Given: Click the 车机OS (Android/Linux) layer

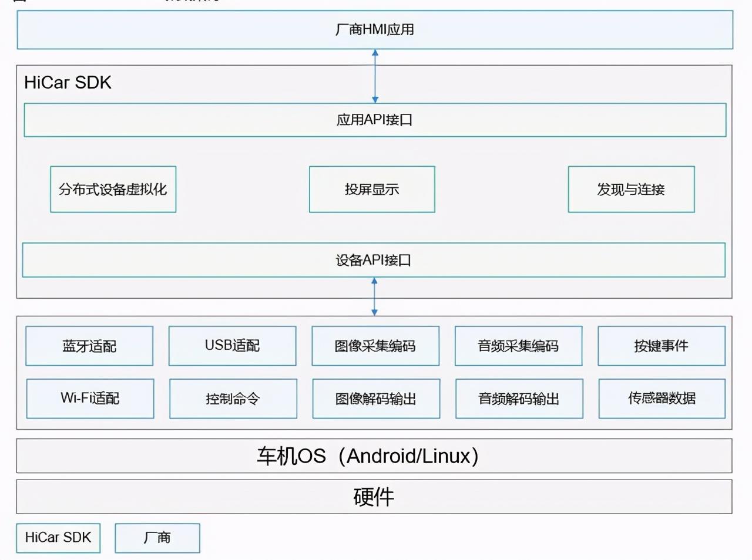Looking at the screenshot, I should [x=374, y=455].
